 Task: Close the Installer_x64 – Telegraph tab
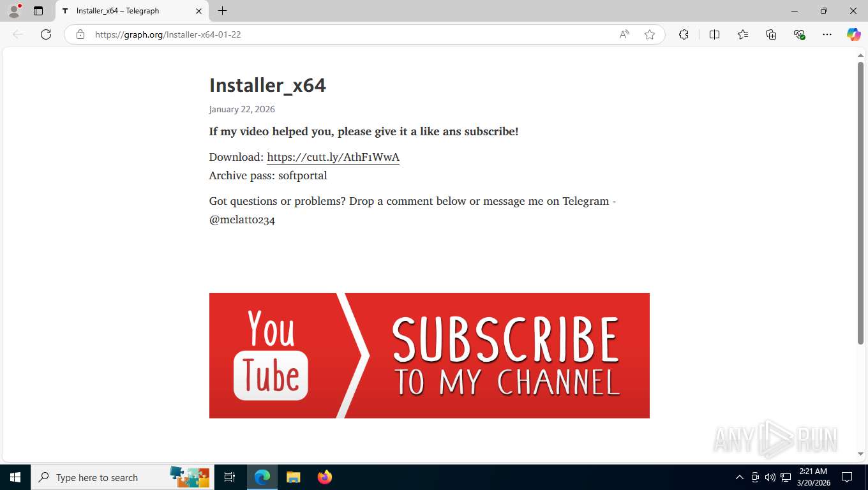(x=198, y=11)
